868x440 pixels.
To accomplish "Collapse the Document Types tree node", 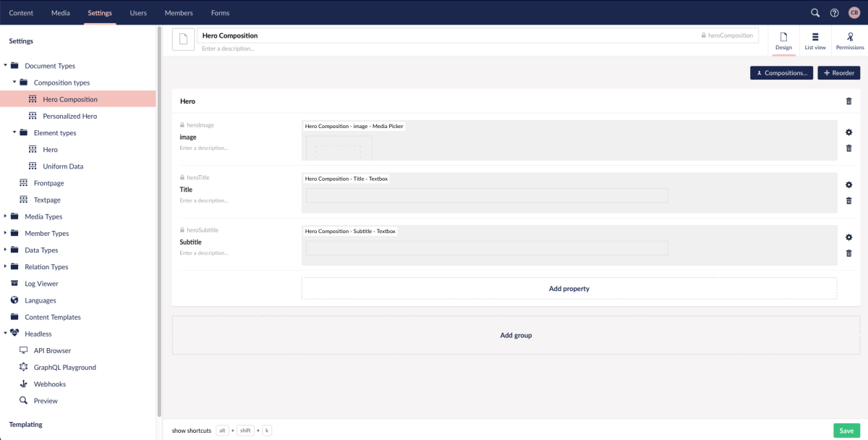I will tap(5, 65).
